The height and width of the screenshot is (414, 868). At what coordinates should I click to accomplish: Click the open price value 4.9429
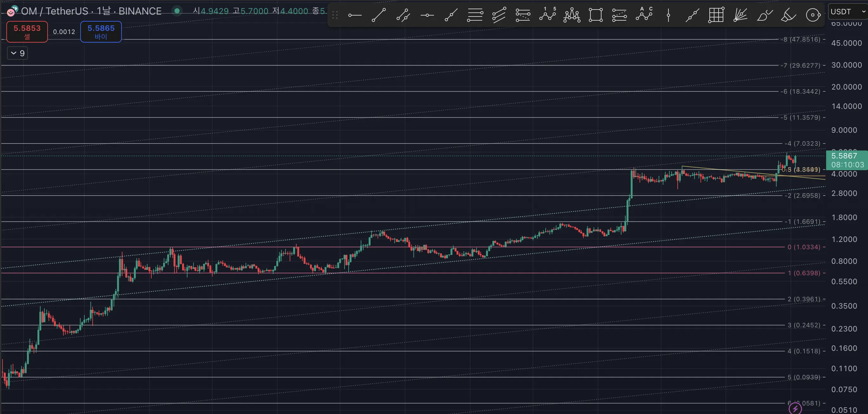pyautogui.click(x=215, y=11)
